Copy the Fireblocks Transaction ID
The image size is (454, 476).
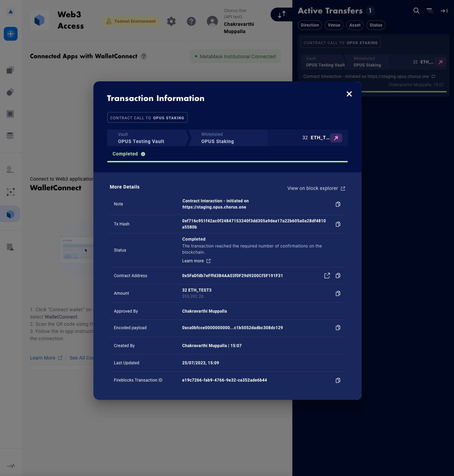pyautogui.click(x=338, y=380)
